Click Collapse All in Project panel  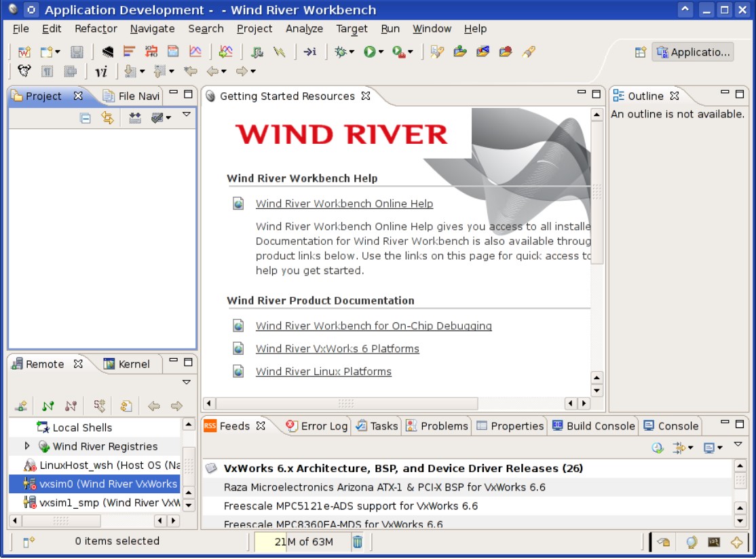pos(86,118)
